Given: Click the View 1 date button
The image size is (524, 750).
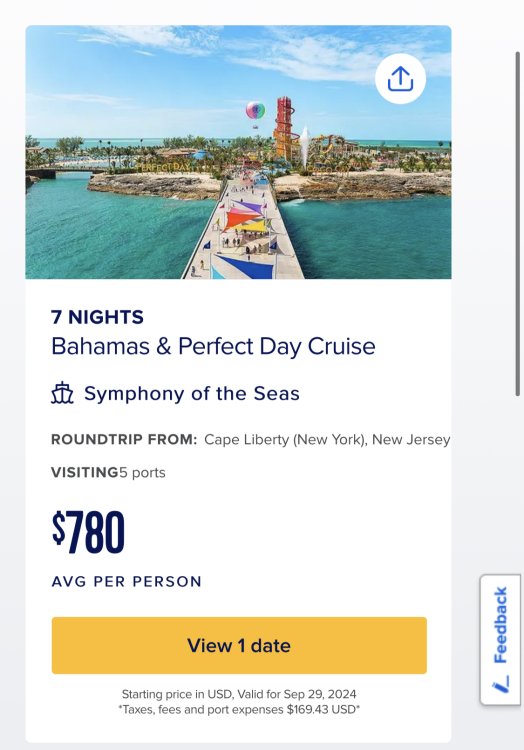Looking at the screenshot, I should click(x=239, y=645).
